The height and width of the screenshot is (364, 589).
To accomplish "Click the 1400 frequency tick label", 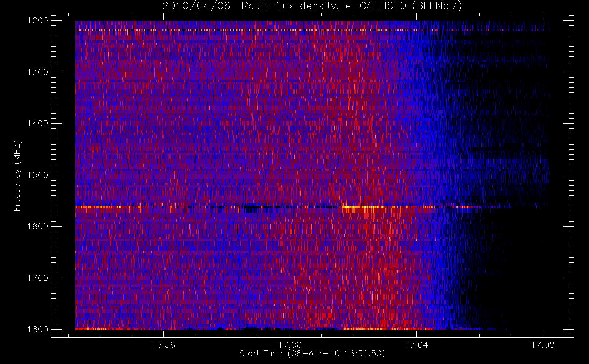I will pyautogui.click(x=38, y=124).
